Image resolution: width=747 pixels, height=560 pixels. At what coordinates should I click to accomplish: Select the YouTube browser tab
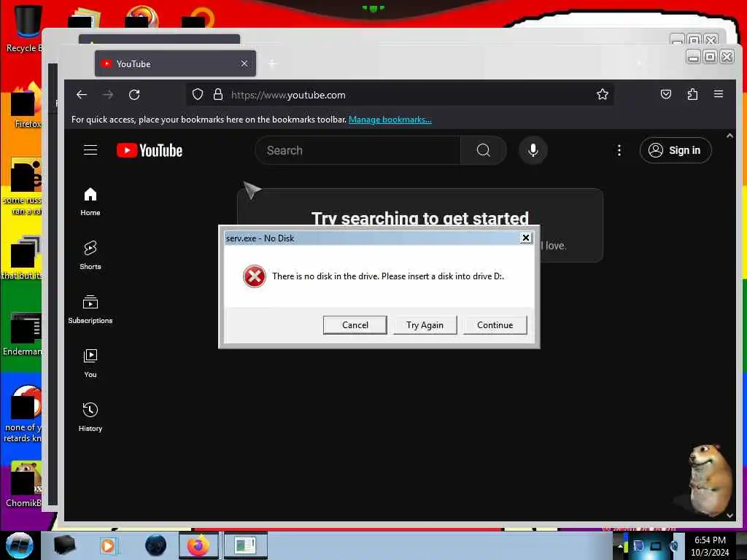pyautogui.click(x=175, y=63)
